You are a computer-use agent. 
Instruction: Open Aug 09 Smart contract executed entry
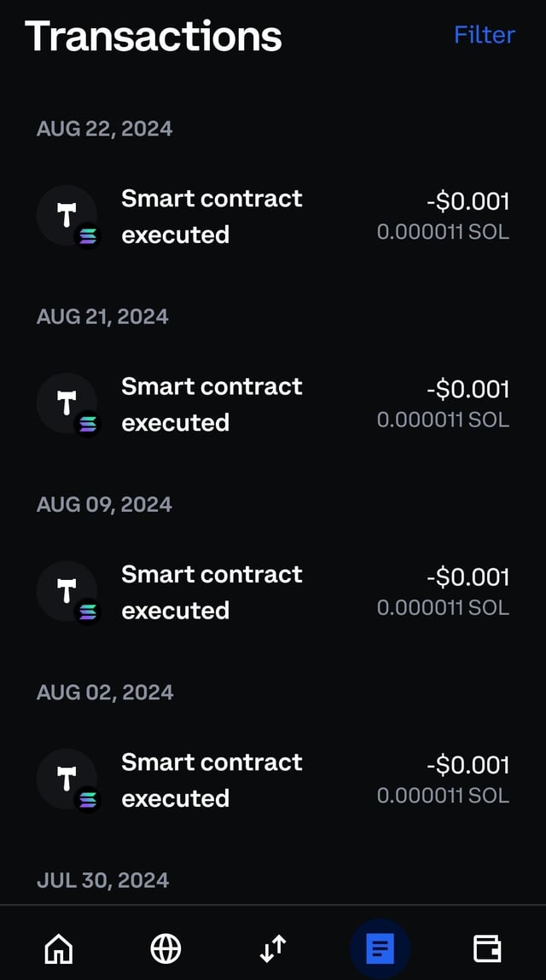click(x=212, y=592)
